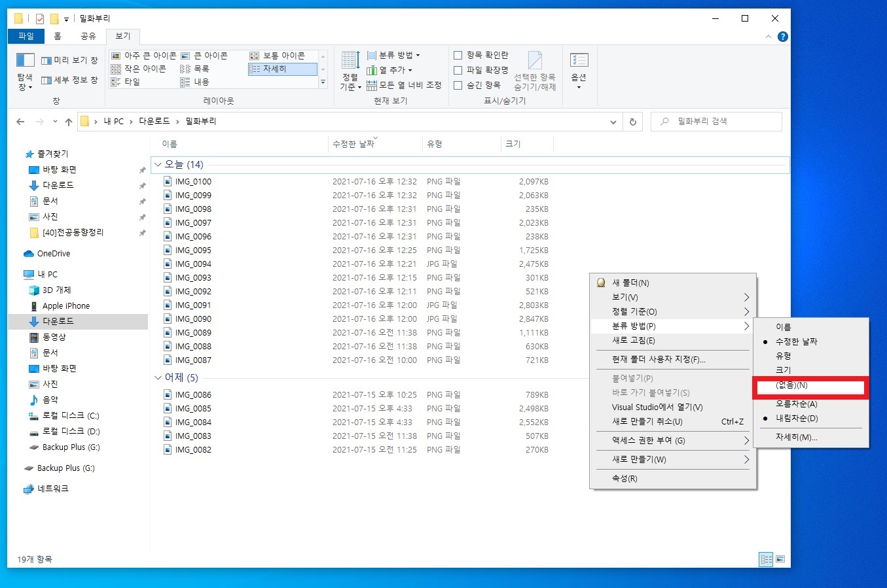This screenshot has height=588, width=887.
Task: Select 큰 아이콘 layout
Action: [x=204, y=56]
